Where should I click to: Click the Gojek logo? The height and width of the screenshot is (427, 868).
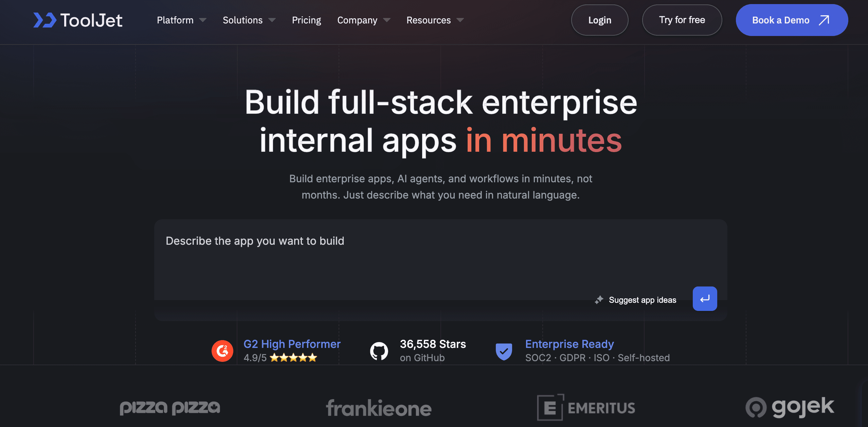pos(790,407)
